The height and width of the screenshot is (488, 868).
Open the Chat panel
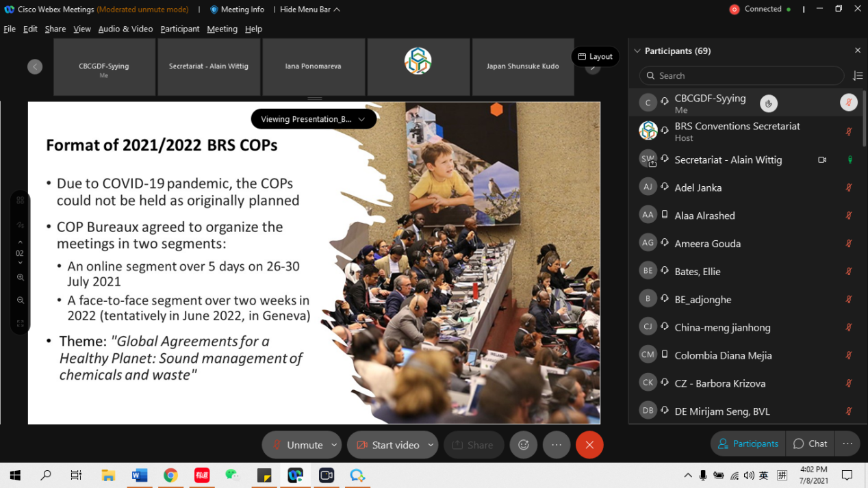tap(810, 444)
